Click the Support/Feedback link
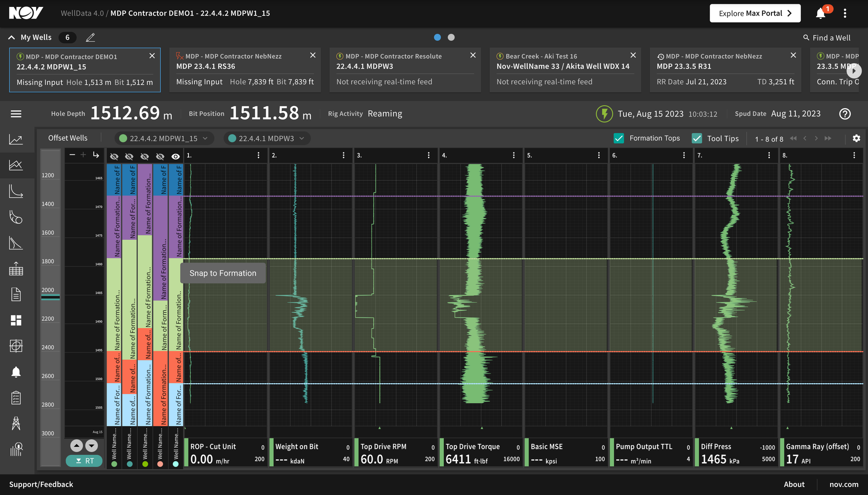Image resolution: width=868 pixels, height=495 pixels. pos(41,484)
